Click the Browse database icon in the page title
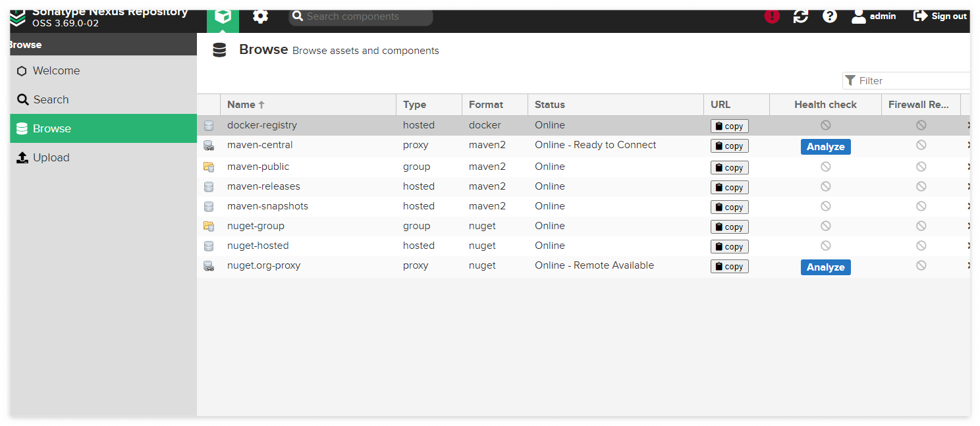 pos(219,50)
